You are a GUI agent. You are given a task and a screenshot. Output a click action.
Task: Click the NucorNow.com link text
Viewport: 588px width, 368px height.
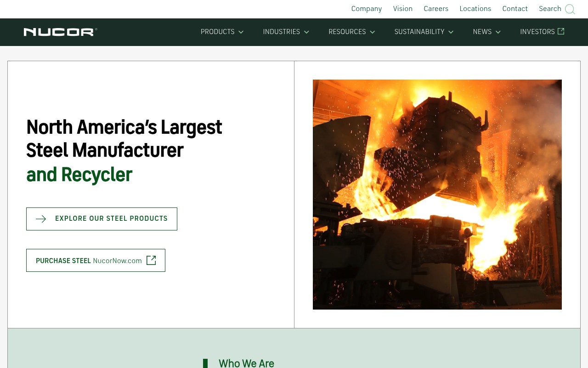[117, 261]
